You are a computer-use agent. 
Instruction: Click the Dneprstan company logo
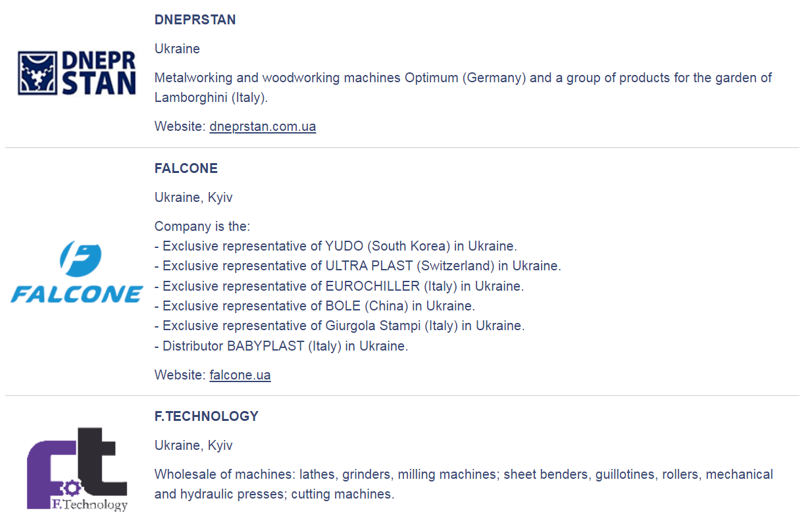[77, 73]
